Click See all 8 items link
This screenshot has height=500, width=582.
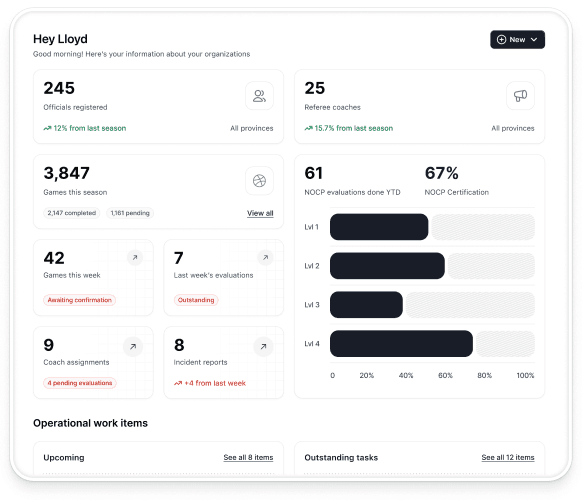click(248, 457)
